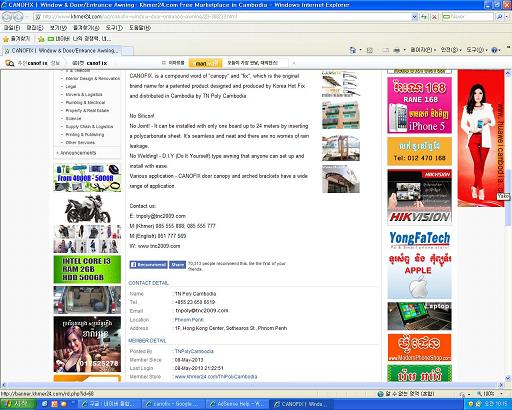Click the Facebook Share button

point(177,264)
